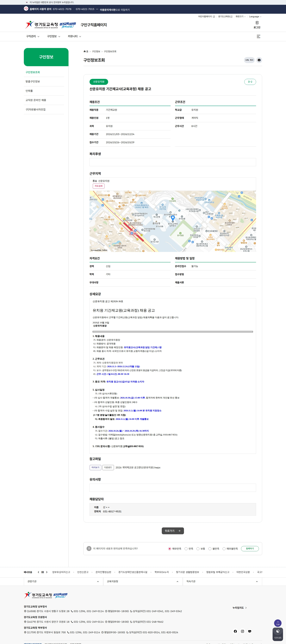This screenshot has height=644, width=286.
Task: Pause the banner rotation
Action: click(x=42, y=572)
